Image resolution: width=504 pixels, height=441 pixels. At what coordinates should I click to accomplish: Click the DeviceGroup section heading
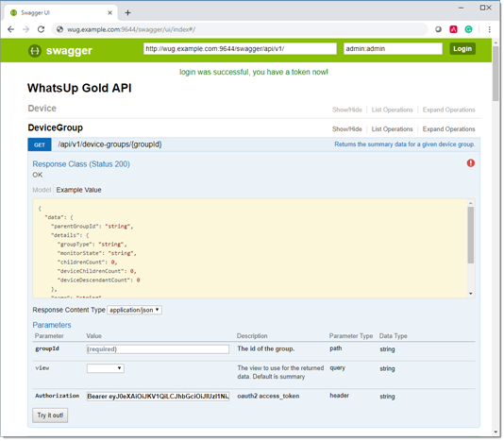point(56,127)
